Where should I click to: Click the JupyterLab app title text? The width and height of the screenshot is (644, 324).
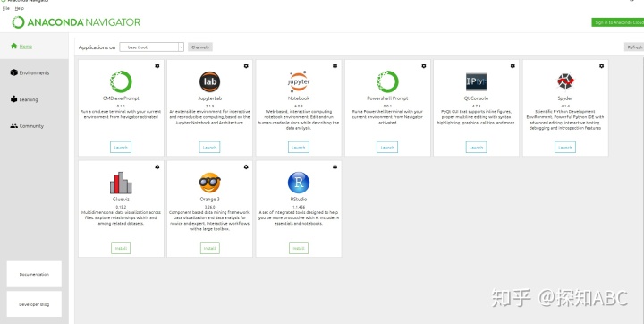[x=209, y=98]
